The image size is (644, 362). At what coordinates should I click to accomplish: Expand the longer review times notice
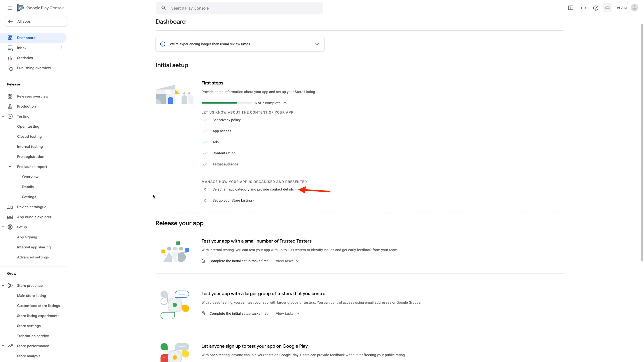tap(317, 44)
